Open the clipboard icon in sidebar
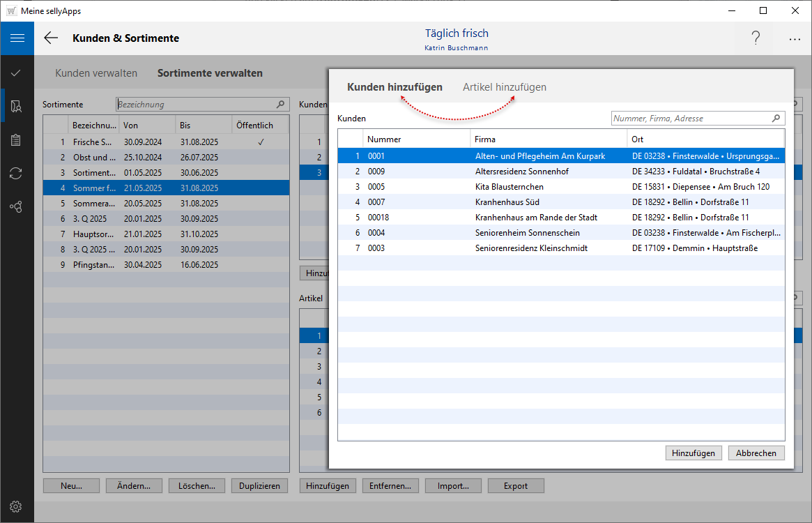The height and width of the screenshot is (523, 812). [x=16, y=139]
